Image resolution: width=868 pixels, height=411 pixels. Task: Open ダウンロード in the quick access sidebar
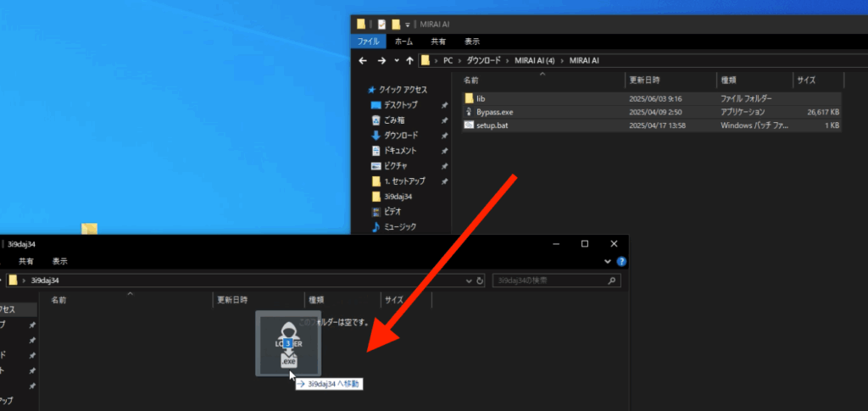(400, 136)
